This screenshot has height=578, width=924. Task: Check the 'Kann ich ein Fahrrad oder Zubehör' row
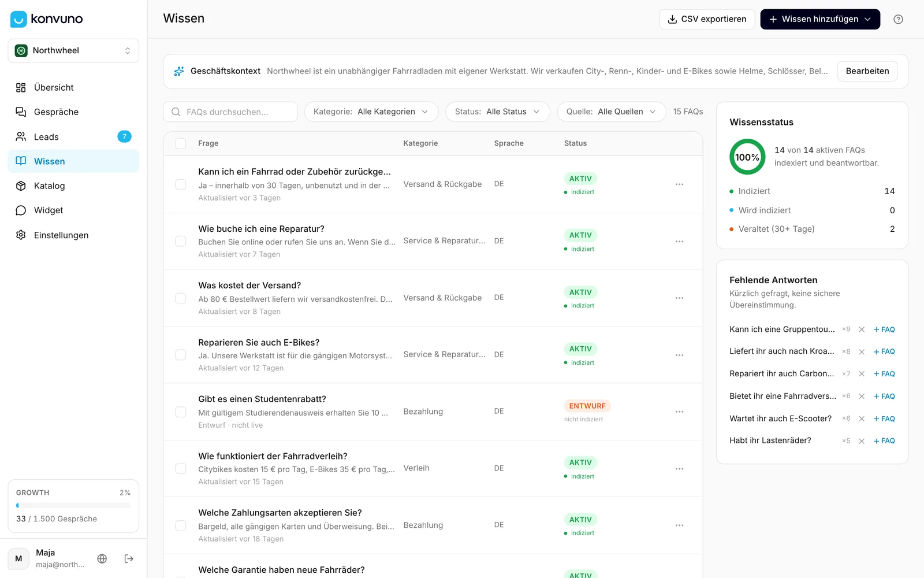(x=181, y=184)
